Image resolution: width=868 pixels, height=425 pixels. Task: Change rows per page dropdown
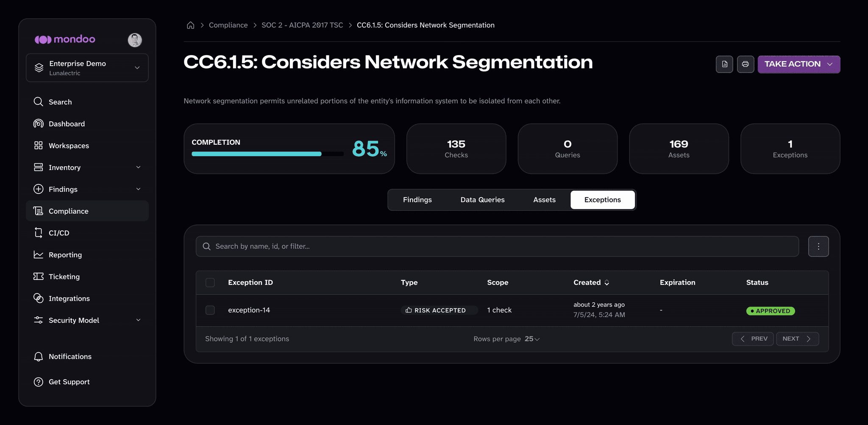tap(532, 339)
